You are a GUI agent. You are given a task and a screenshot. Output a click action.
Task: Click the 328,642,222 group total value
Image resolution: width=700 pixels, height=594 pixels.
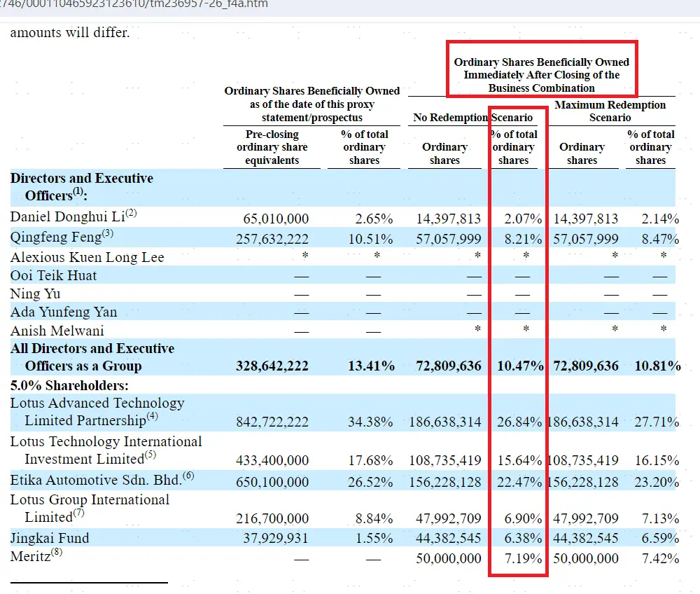click(x=272, y=366)
